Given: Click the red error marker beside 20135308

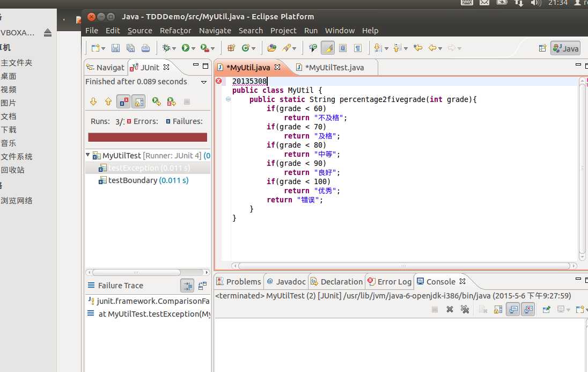Looking at the screenshot, I should click(219, 81).
